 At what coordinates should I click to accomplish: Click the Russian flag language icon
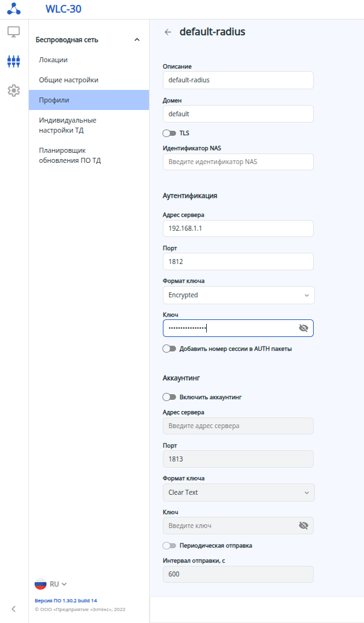coord(40,584)
